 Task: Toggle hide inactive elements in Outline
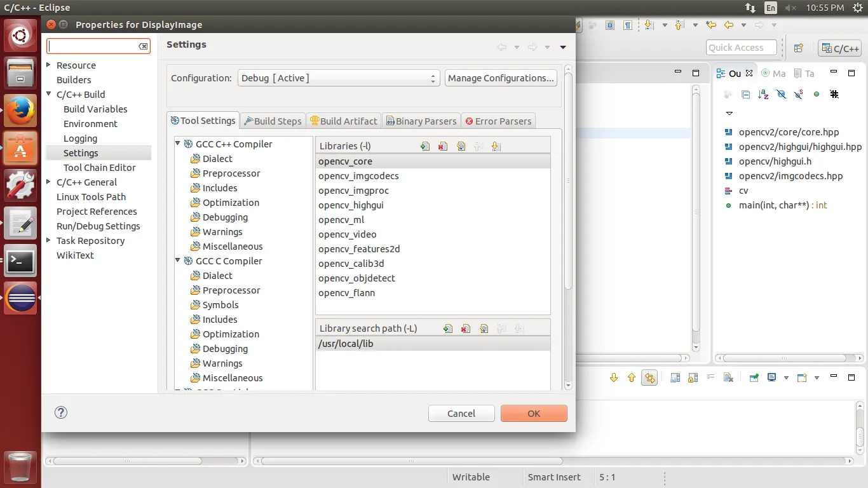(x=834, y=94)
